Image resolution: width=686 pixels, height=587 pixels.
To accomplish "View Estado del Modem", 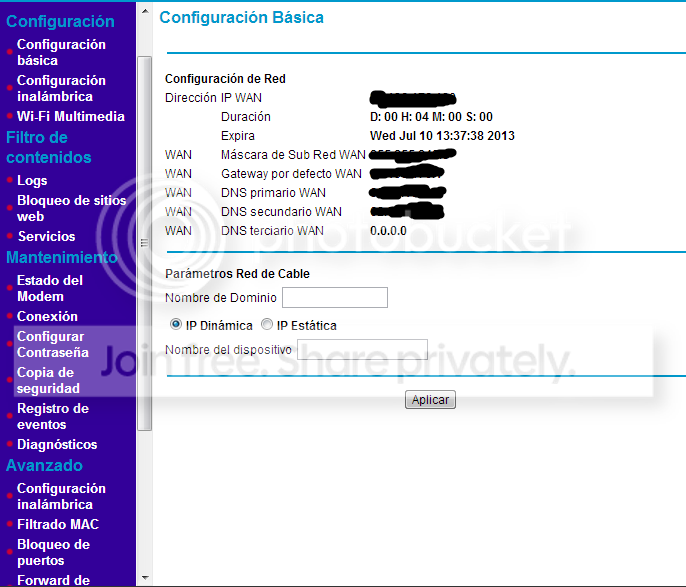I will coord(50,288).
